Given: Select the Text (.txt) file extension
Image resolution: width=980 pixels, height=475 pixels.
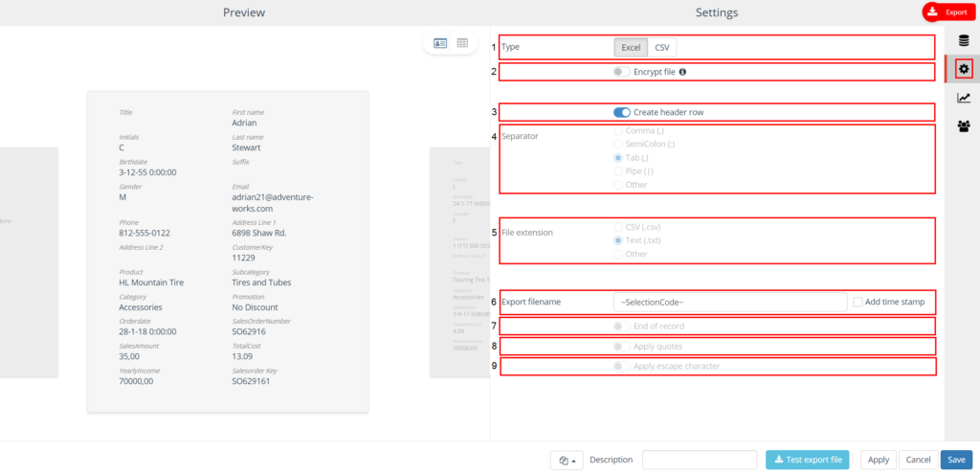Looking at the screenshot, I should point(618,240).
